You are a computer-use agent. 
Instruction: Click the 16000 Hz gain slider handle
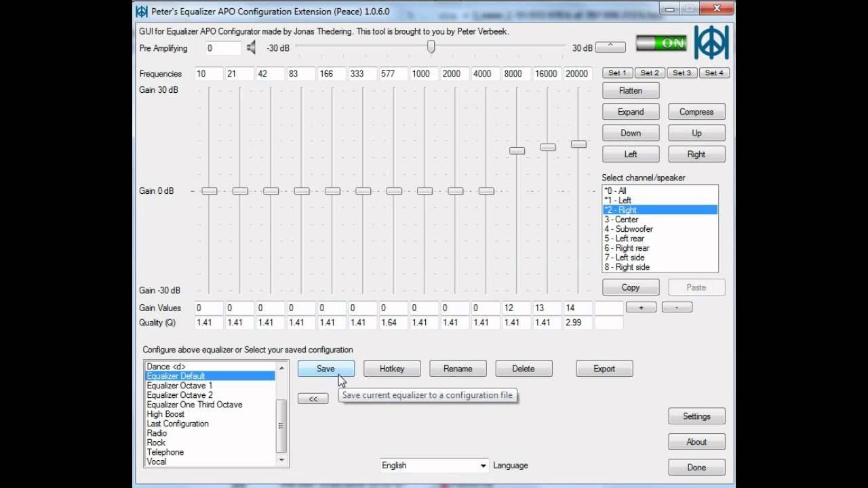(547, 146)
